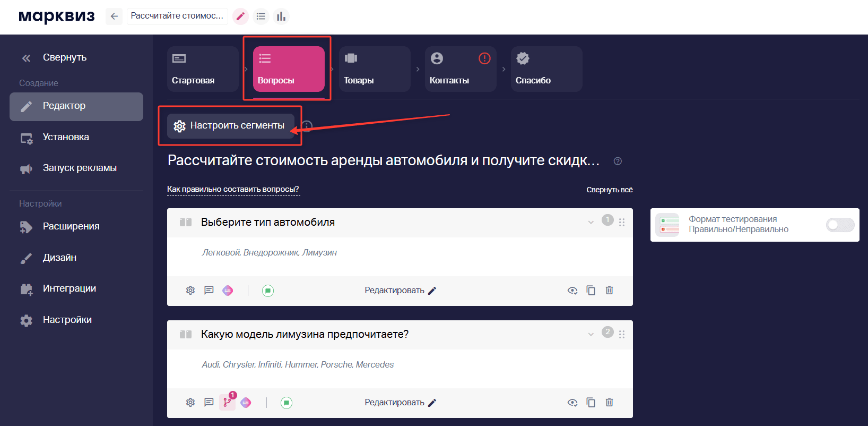
Task: Click drag handle of Какую модель лимузина
Action: pos(622,335)
